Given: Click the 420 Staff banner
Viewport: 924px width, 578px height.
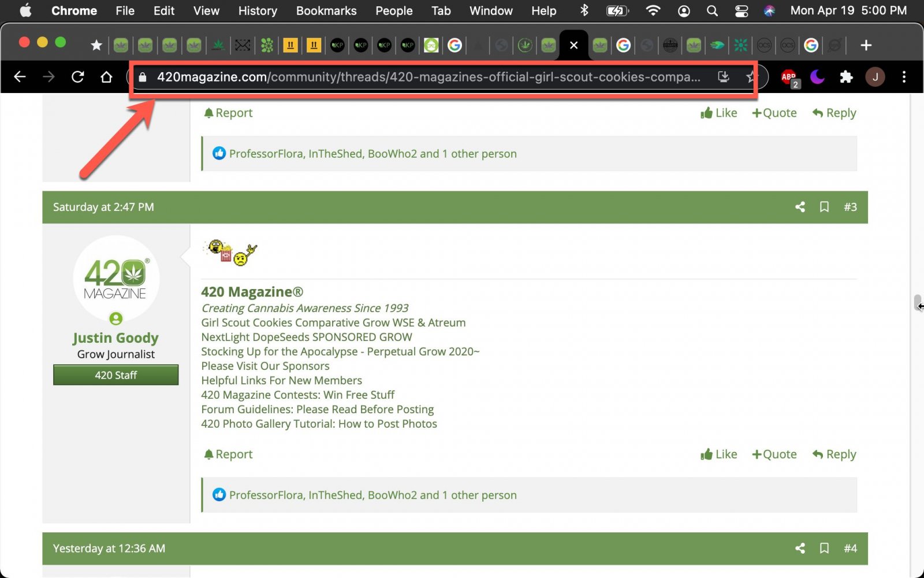Looking at the screenshot, I should pyautogui.click(x=116, y=375).
